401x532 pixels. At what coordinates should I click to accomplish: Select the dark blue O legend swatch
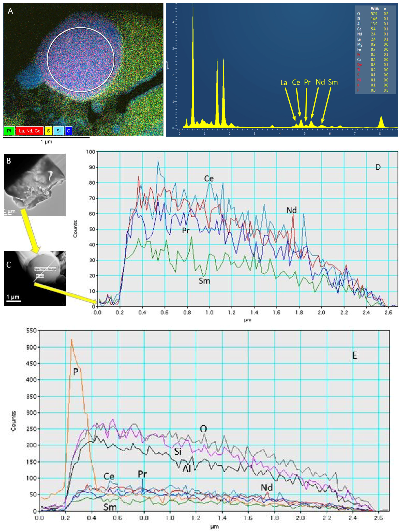68,131
